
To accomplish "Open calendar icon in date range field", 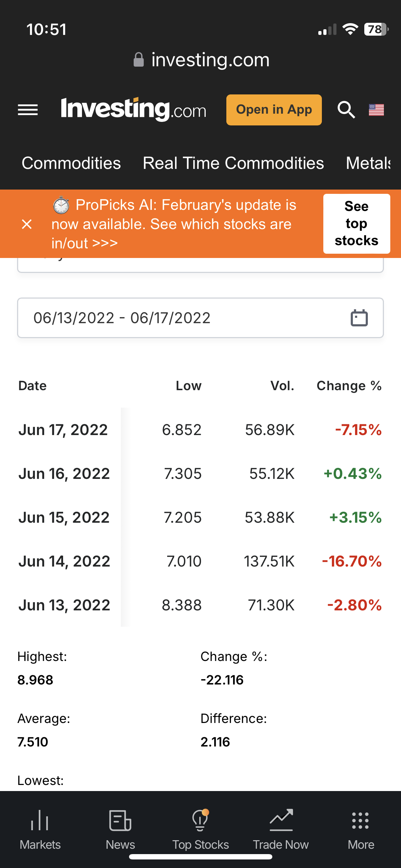I will pyautogui.click(x=359, y=318).
